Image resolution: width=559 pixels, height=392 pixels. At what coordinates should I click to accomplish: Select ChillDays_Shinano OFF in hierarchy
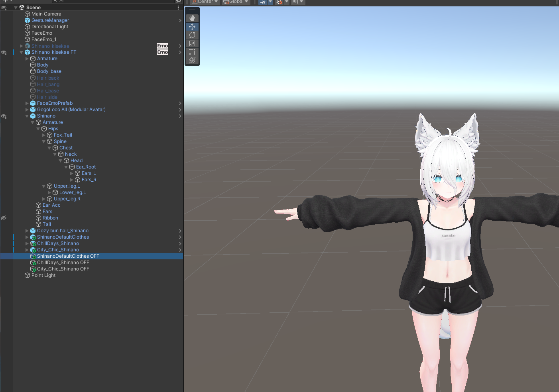(63, 263)
